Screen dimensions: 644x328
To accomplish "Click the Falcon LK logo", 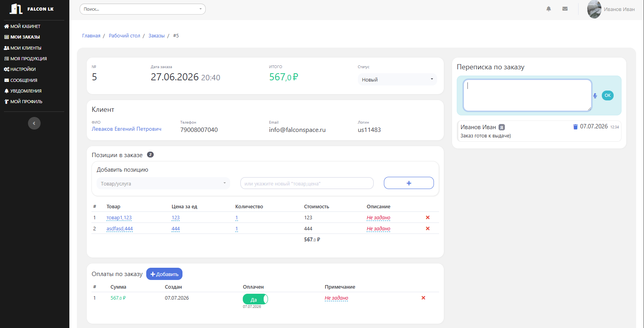I will (32, 9).
